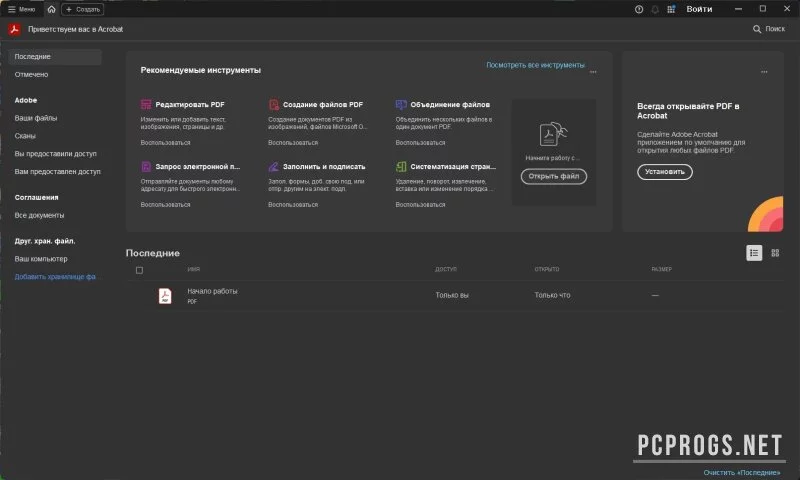The image size is (800, 480).
Task: Click Только вы access cell
Action: (x=452, y=295)
